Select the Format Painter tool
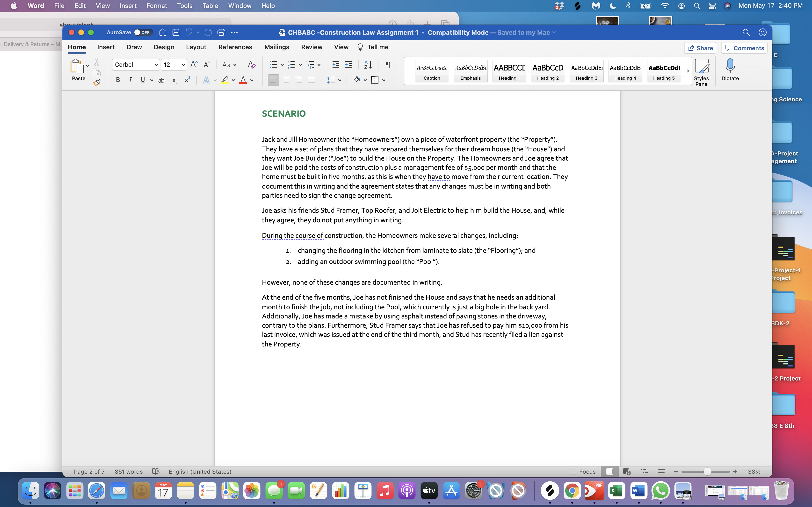The height and width of the screenshot is (507, 812). tap(97, 83)
